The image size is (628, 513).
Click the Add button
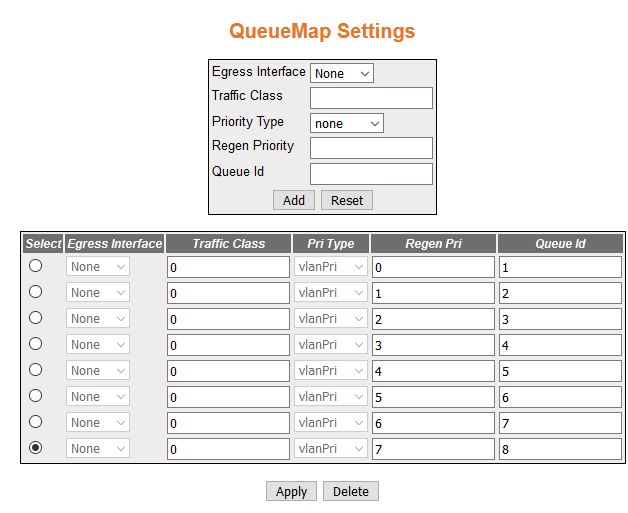pos(294,200)
